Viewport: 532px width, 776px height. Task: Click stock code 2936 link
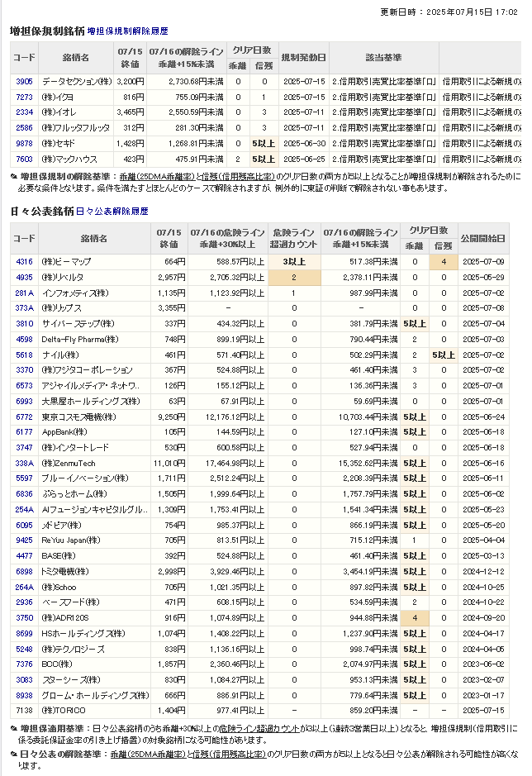(x=24, y=602)
